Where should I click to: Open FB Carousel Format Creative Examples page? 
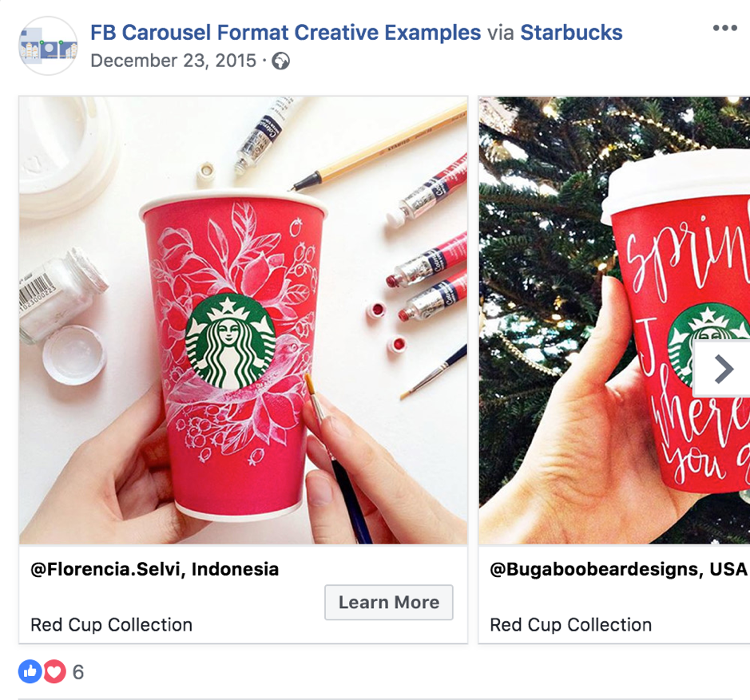(x=285, y=33)
